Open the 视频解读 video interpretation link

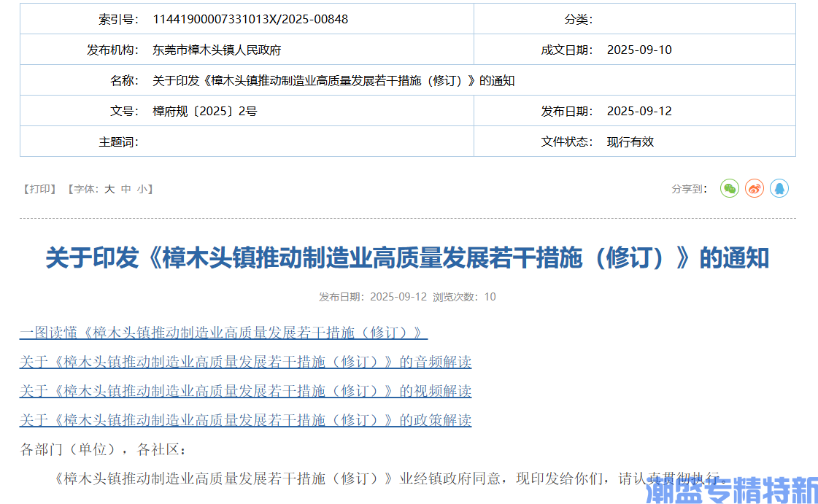(x=245, y=391)
